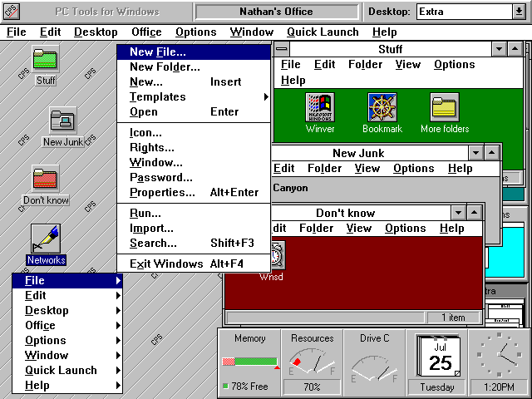Open Help menu in Don't know window
Screen dimensions: 532x399
point(452,229)
